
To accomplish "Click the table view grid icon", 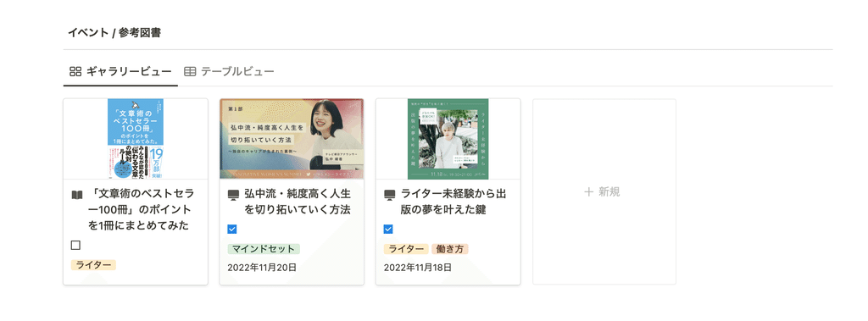I will pos(190,71).
